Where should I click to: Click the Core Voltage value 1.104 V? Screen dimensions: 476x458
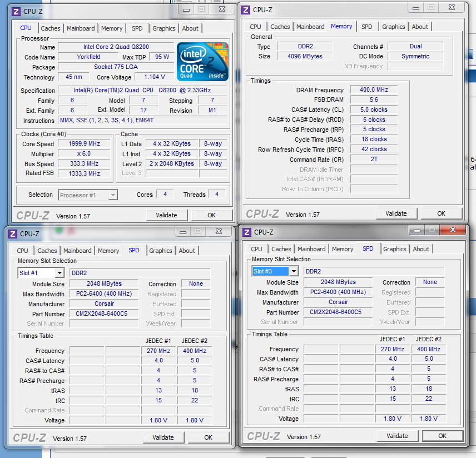154,77
